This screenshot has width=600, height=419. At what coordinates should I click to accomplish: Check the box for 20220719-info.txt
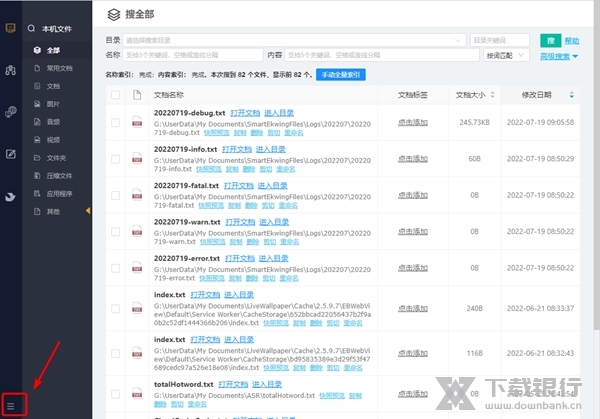click(115, 159)
